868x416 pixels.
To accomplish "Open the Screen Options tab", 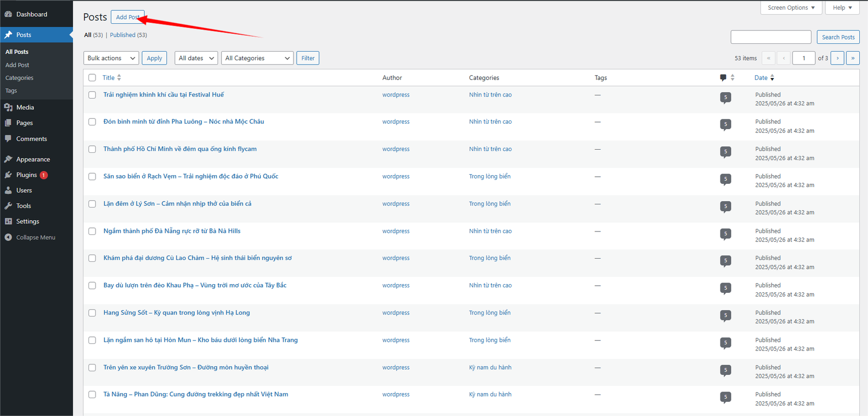I will coord(791,8).
